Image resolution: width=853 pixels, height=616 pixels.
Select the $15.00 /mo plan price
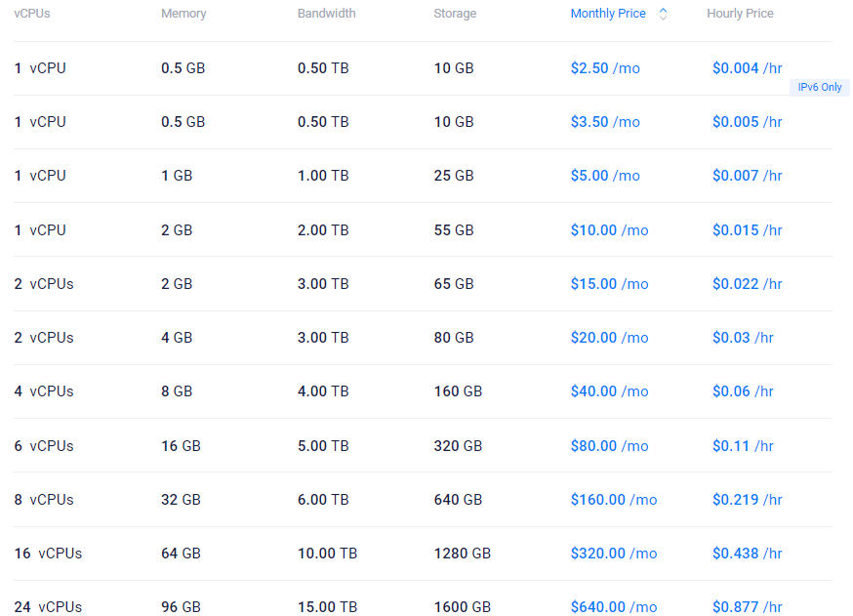pos(609,284)
